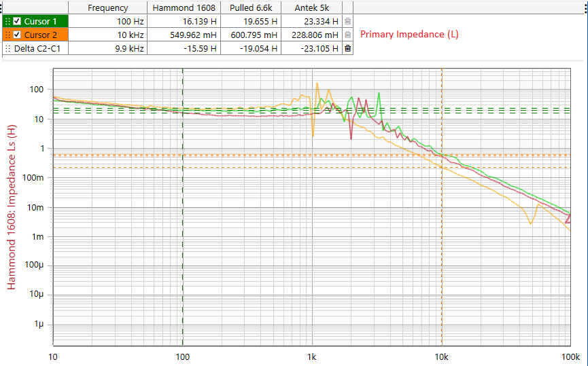Image resolution: width=588 pixels, height=366 pixels.
Task: Select the green Cursor 1 label
Action: tap(40, 21)
